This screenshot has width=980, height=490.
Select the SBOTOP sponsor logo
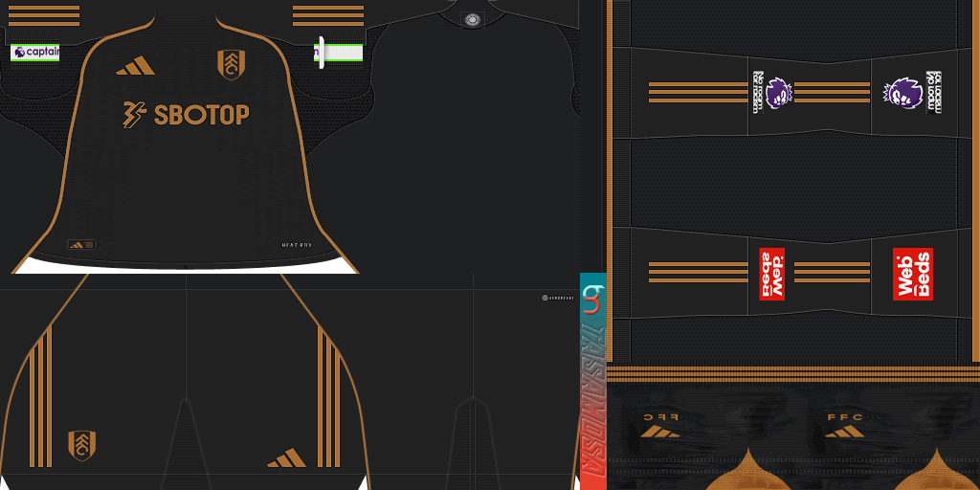[x=186, y=115]
